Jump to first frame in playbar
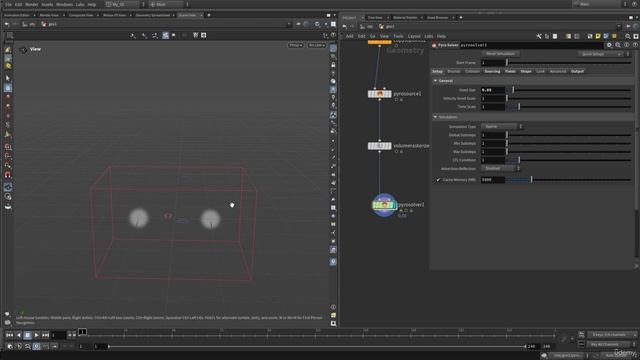The image size is (640, 360). [9, 335]
